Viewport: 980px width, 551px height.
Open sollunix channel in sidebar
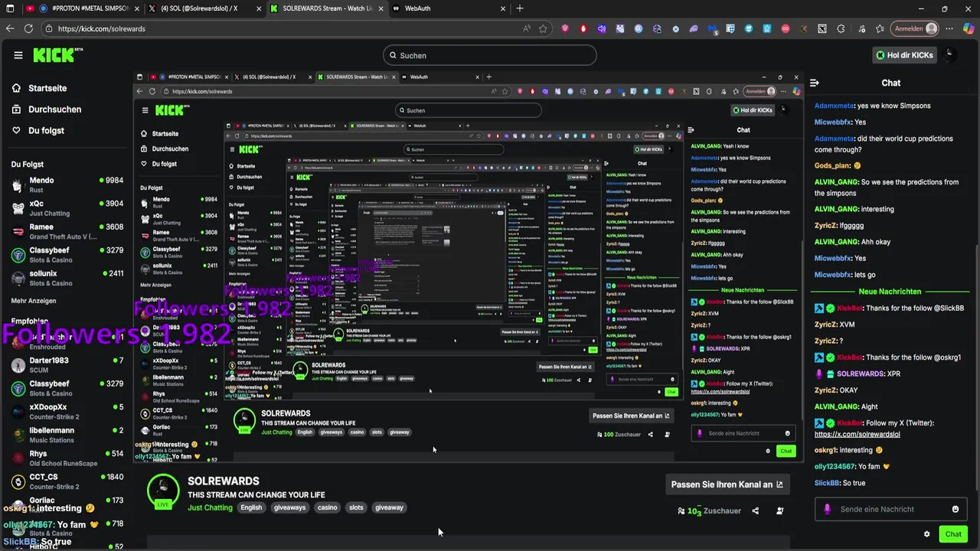point(67,278)
